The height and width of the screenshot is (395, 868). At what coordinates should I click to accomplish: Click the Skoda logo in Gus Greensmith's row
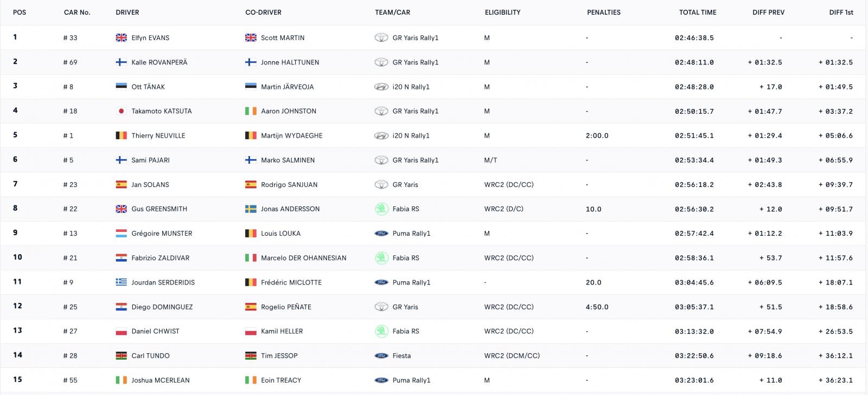point(381,209)
